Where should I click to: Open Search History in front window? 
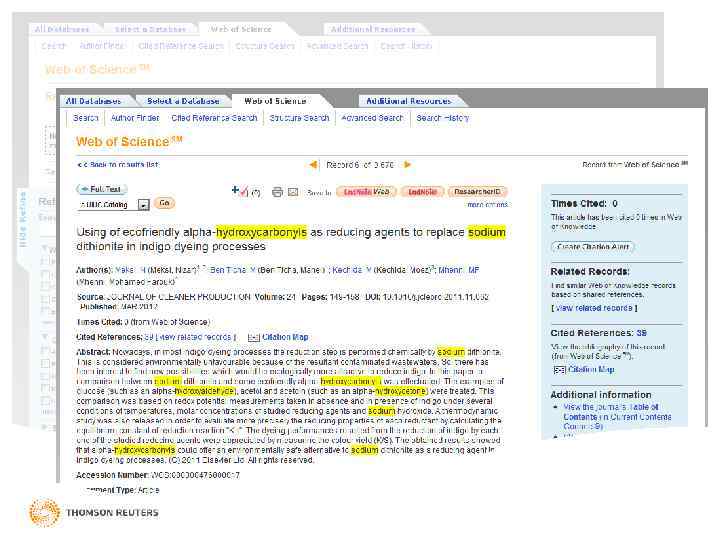443,118
